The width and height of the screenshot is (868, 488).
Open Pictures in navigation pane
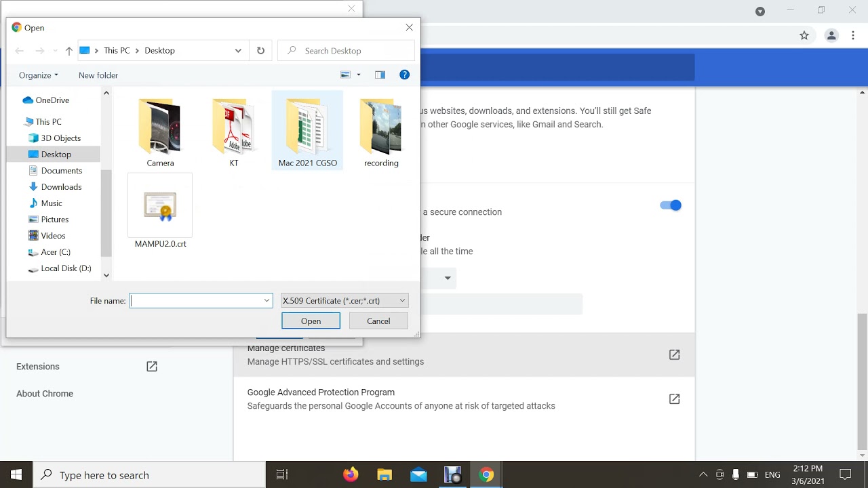coord(55,220)
